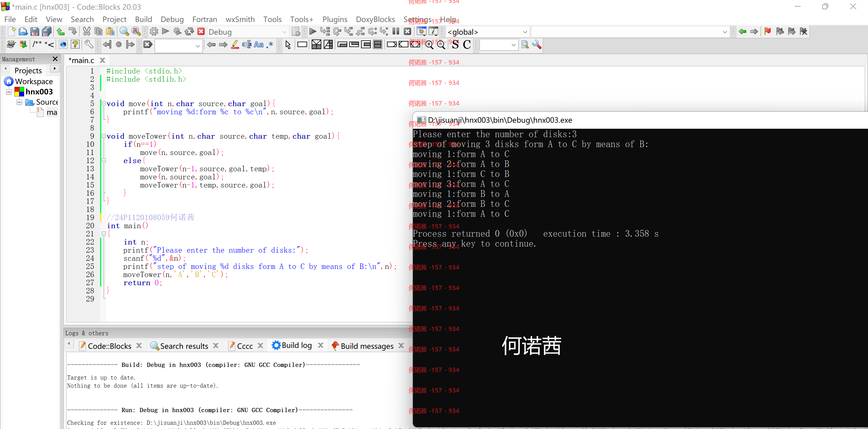Click the Save all files icon

pyautogui.click(x=47, y=32)
